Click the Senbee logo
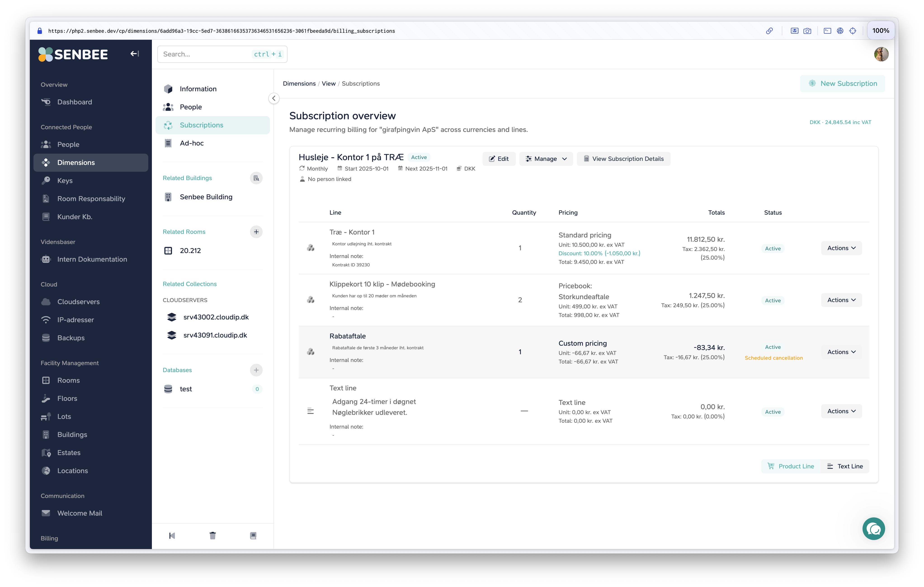This screenshot has width=924, height=587. pyautogui.click(x=73, y=54)
